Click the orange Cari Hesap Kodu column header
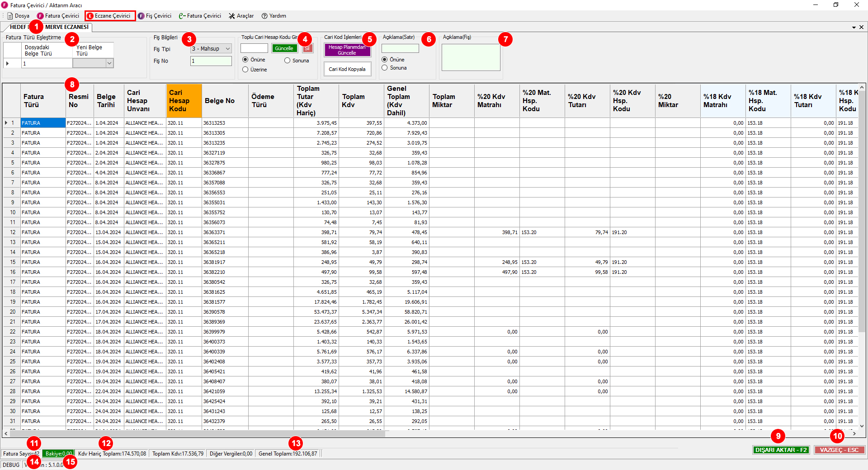Image resolution: width=868 pixels, height=470 pixels. click(184, 101)
